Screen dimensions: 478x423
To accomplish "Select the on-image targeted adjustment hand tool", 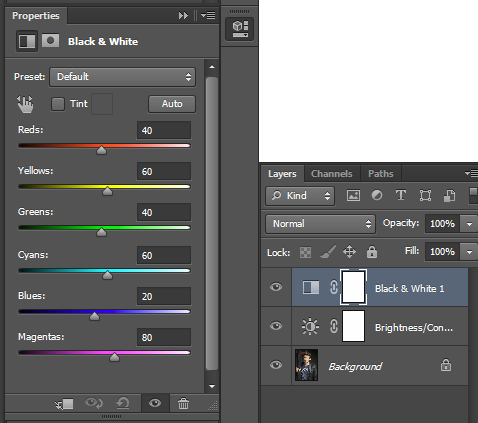I will click(25, 104).
